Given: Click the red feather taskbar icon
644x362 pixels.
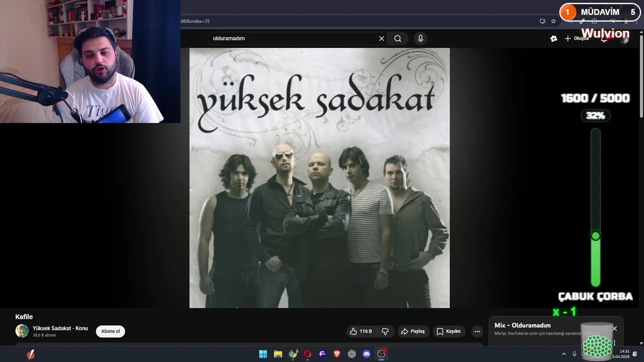Looking at the screenshot, I should point(31,354).
